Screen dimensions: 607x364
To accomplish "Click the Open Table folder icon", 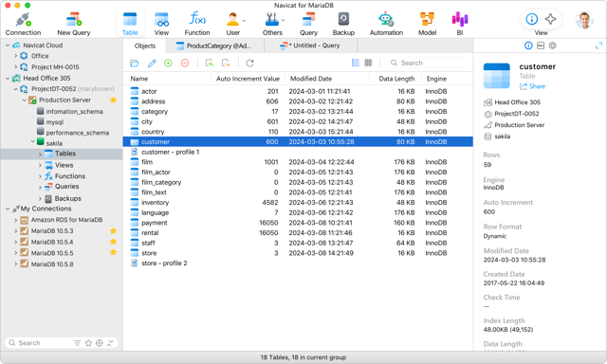I will pos(135,64).
